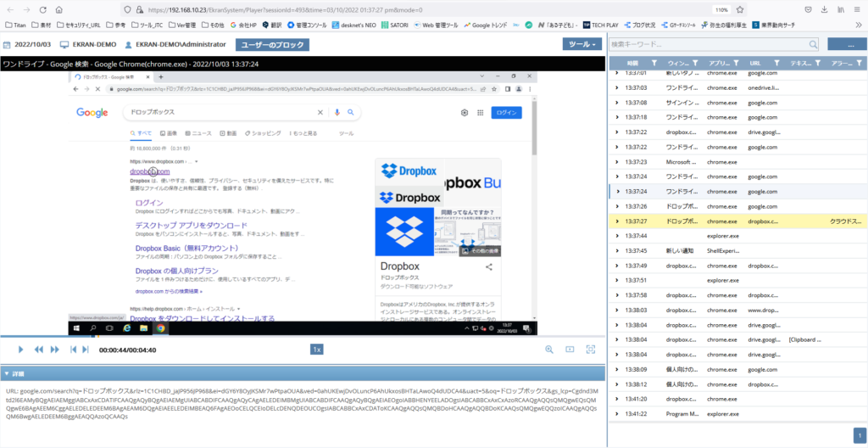Select the 13:41:20 dropbox.c row

[x=738, y=399]
